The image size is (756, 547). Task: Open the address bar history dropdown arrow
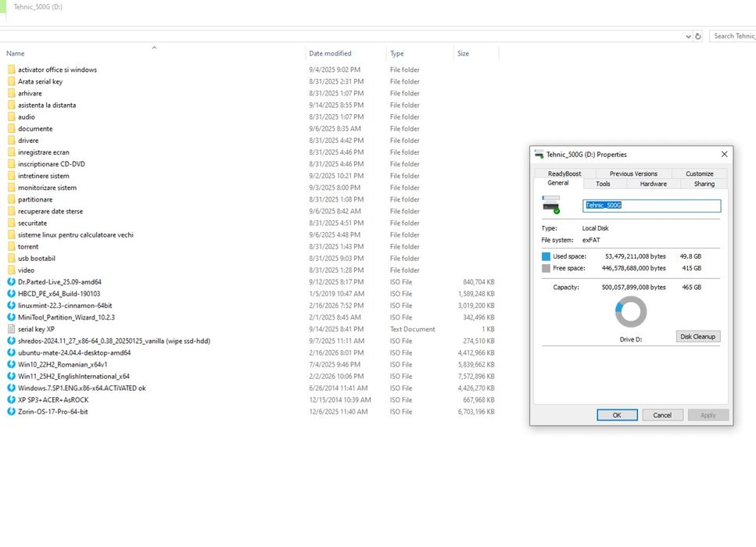pyautogui.click(x=688, y=36)
